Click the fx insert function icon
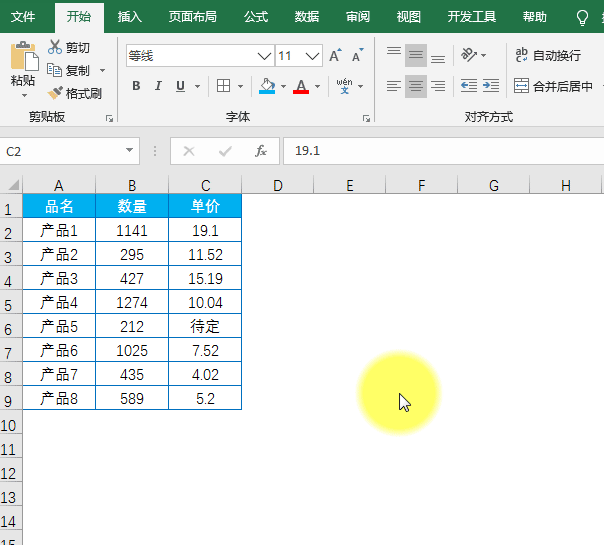The image size is (604, 545). tap(261, 151)
